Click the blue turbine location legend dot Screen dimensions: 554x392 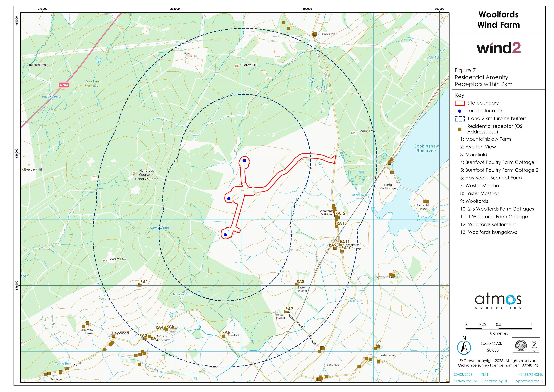[x=460, y=111]
